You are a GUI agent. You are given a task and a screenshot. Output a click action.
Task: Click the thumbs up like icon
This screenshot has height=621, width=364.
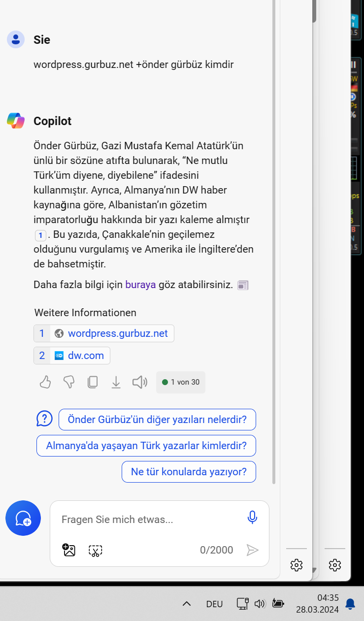pos(45,382)
